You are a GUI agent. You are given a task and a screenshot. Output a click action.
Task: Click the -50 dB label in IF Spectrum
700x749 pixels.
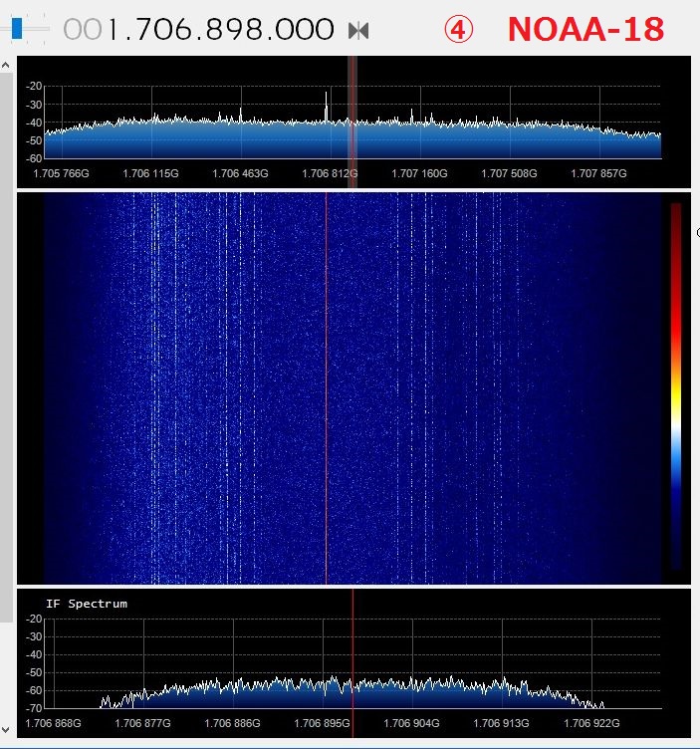[x=34, y=672]
